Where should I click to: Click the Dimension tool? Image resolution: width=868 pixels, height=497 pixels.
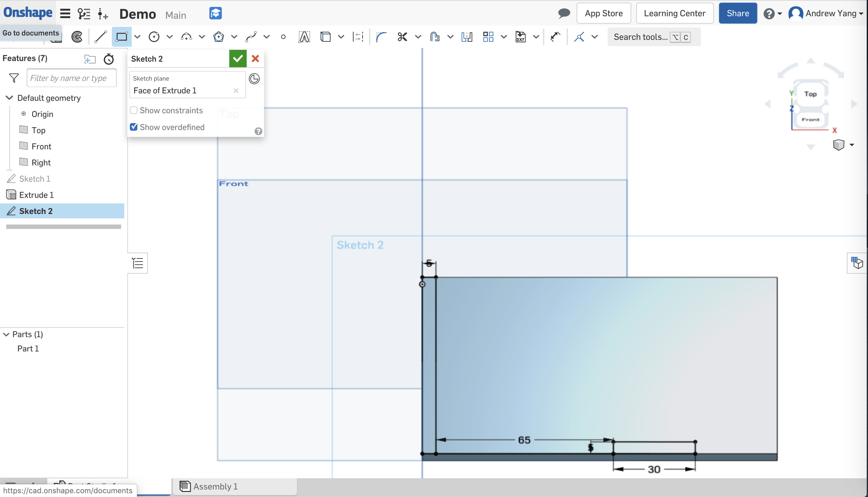tap(358, 37)
